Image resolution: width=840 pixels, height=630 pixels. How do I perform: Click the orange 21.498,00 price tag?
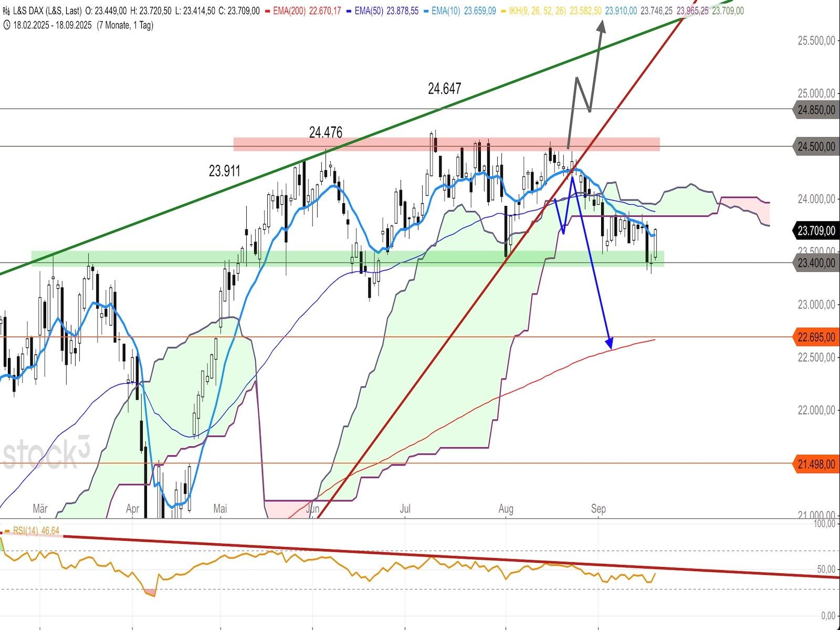(815, 464)
